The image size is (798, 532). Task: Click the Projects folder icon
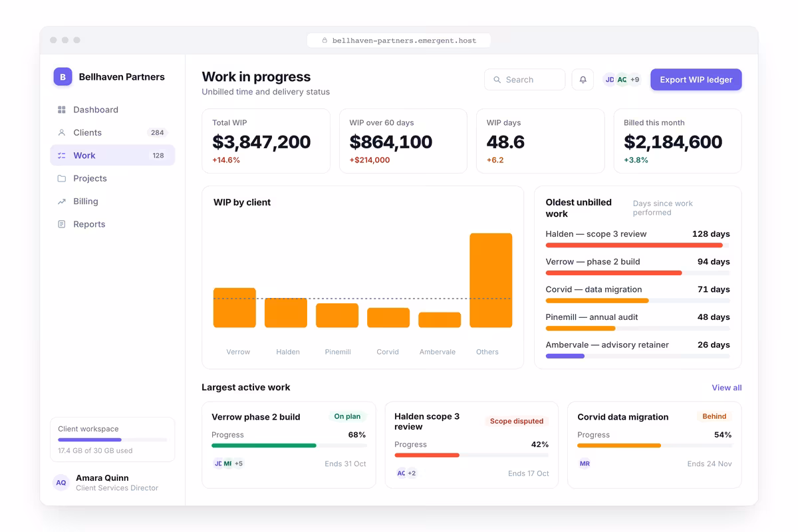tap(62, 178)
